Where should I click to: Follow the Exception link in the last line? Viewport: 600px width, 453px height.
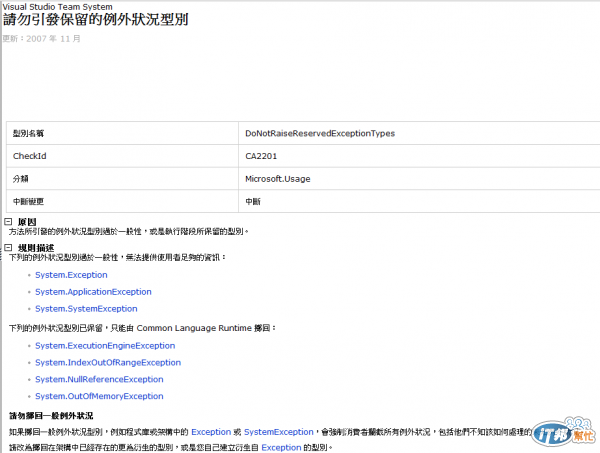tap(281, 448)
